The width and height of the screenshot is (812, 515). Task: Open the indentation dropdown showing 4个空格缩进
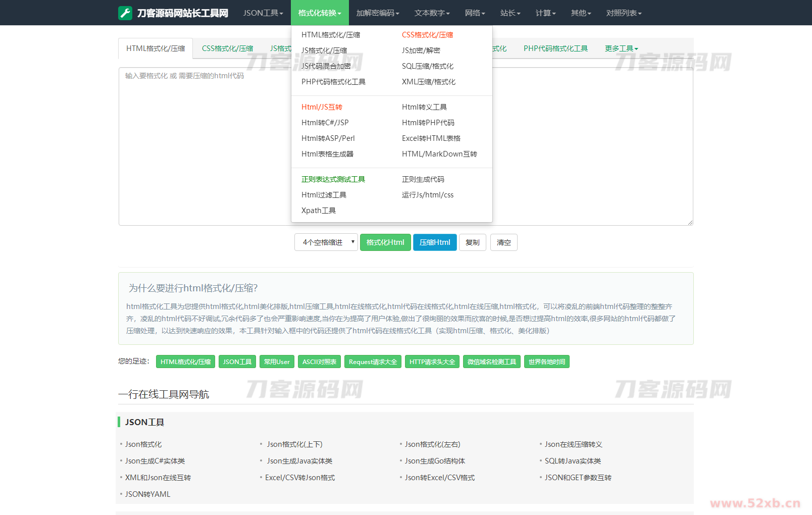326,242
